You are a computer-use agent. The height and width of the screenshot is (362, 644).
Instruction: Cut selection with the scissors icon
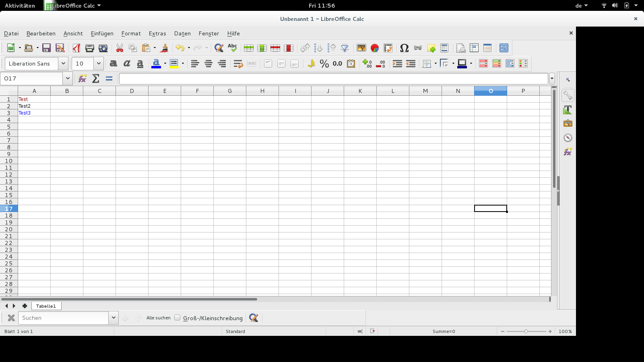point(120,48)
